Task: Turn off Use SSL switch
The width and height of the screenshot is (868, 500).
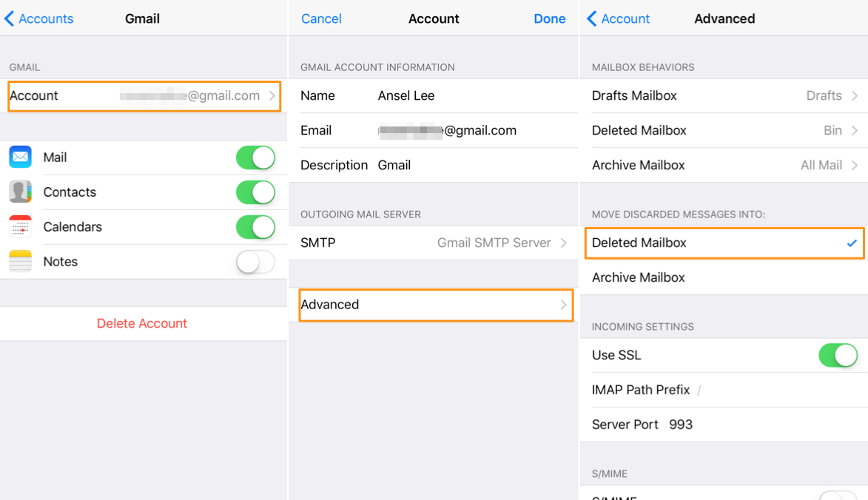Action: 838,356
